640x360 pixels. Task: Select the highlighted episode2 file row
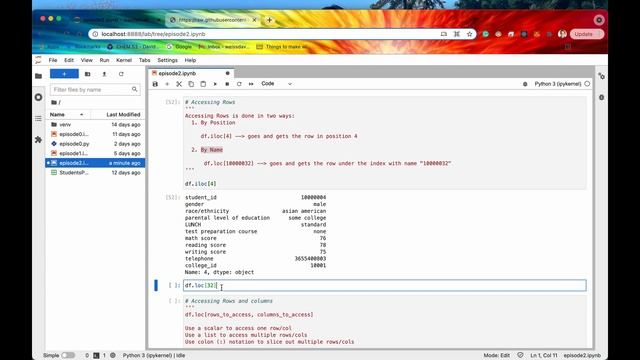tap(95, 163)
